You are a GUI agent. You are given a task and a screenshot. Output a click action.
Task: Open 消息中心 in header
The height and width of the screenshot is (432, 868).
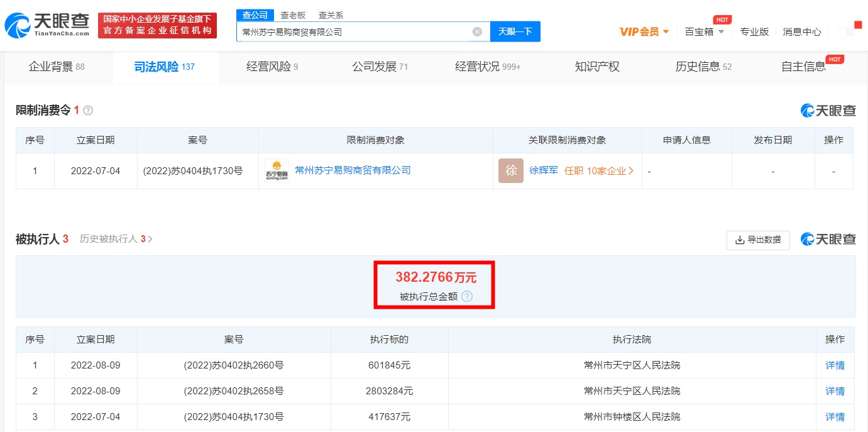(802, 31)
